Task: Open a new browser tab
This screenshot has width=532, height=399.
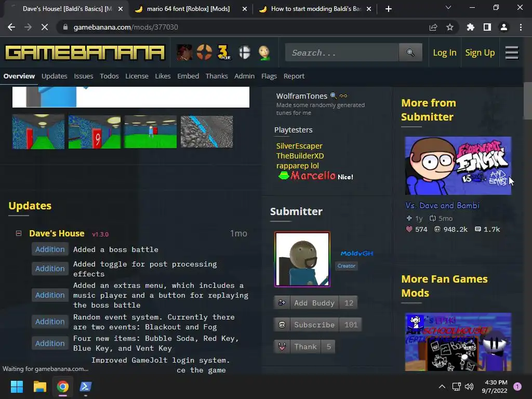Action: click(x=389, y=9)
